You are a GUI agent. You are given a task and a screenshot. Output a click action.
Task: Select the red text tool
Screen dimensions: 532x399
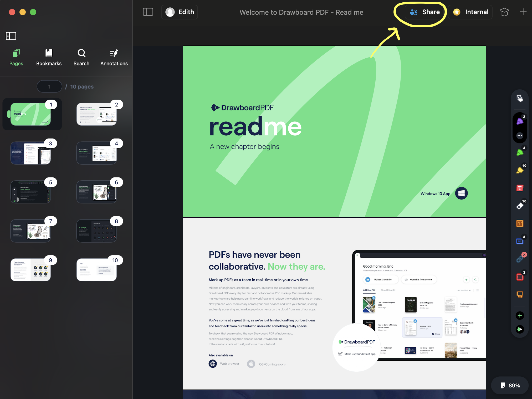pyautogui.click(x=520, y=188)
